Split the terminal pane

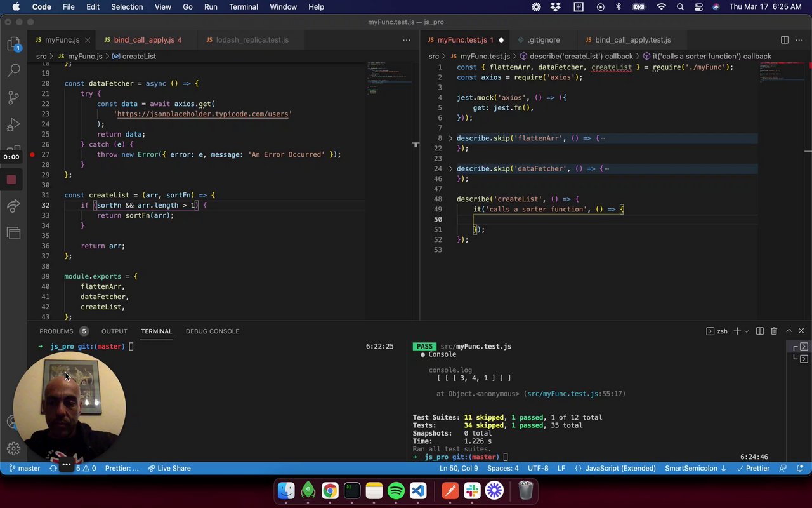759,331
